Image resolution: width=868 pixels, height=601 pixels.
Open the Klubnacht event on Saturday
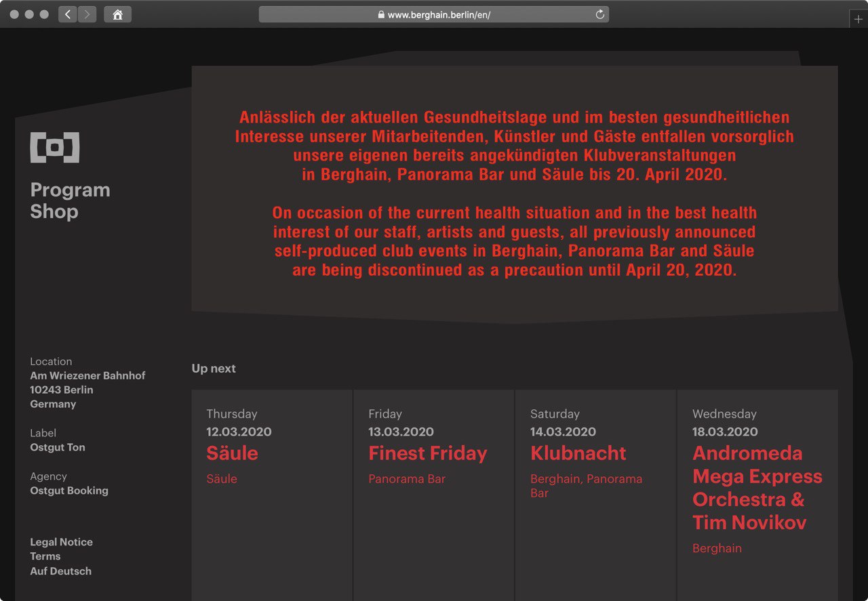point(578,453)
